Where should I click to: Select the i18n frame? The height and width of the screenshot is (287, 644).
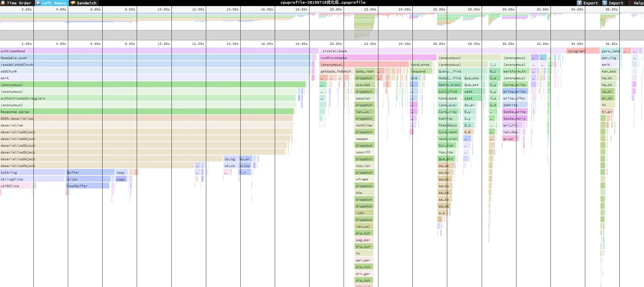pos(364,213)
